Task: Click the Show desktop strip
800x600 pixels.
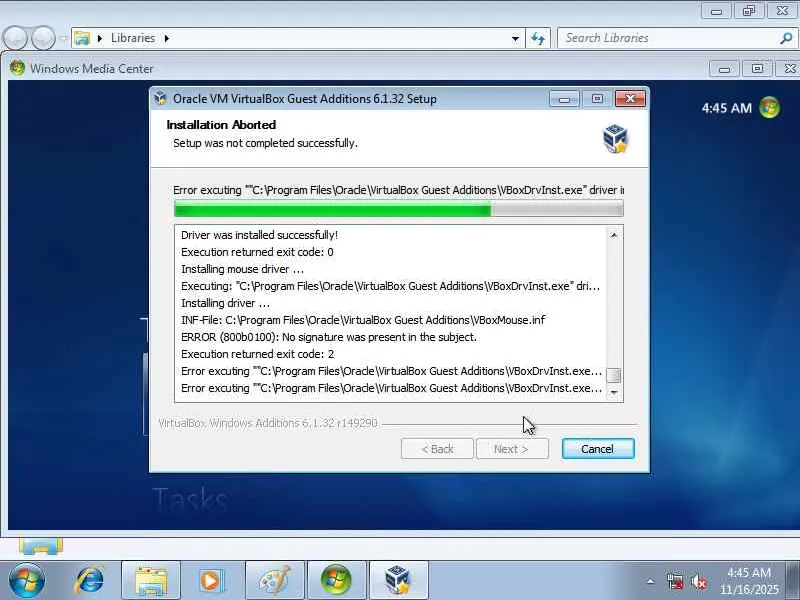Action: (793, 581)
